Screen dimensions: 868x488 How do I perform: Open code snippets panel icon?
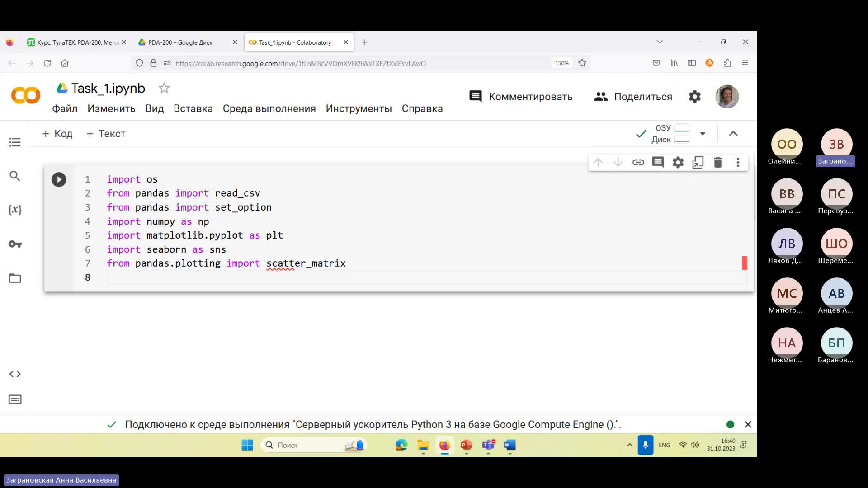point(15,374)
